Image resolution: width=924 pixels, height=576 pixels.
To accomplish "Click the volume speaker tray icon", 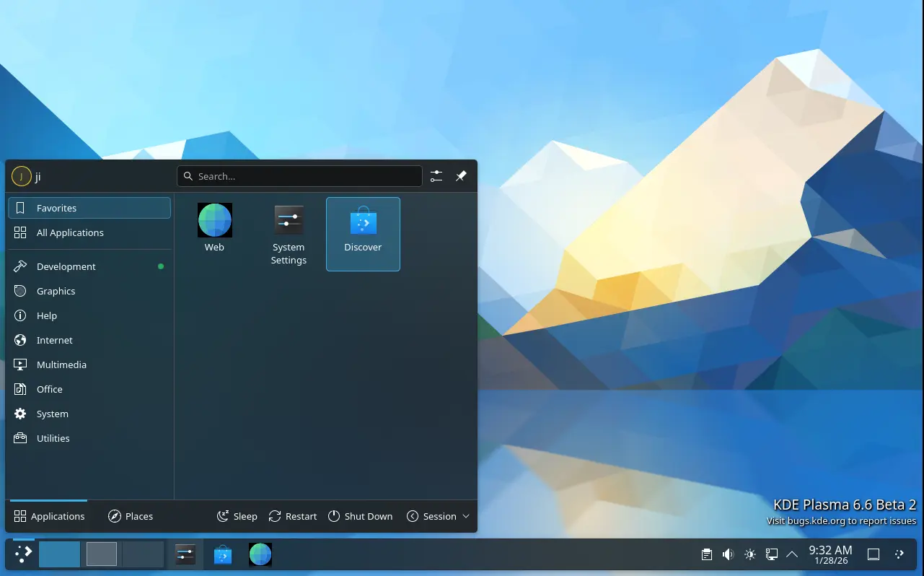I will tap(728, 554).
